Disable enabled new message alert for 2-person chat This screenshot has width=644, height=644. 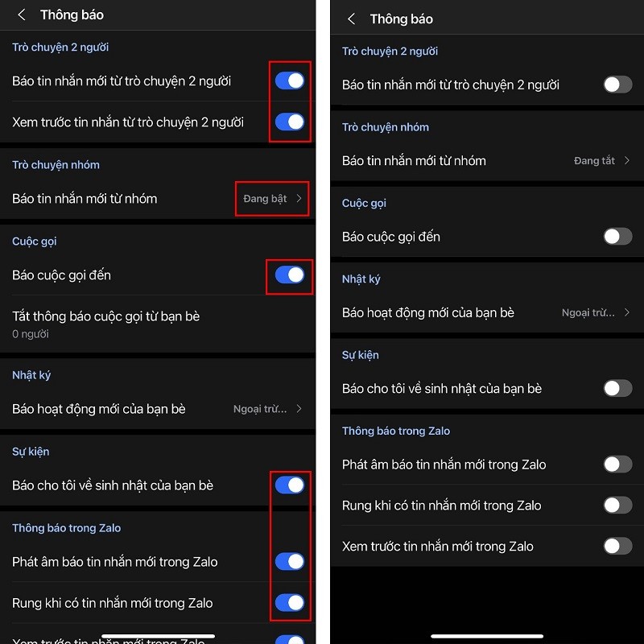point(290,80)
